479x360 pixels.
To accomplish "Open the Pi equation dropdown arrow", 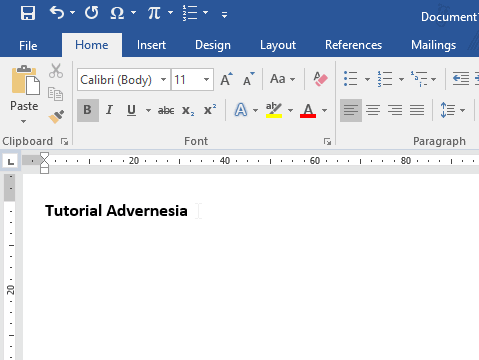I will pyautogui.click(x=170, y=13).
